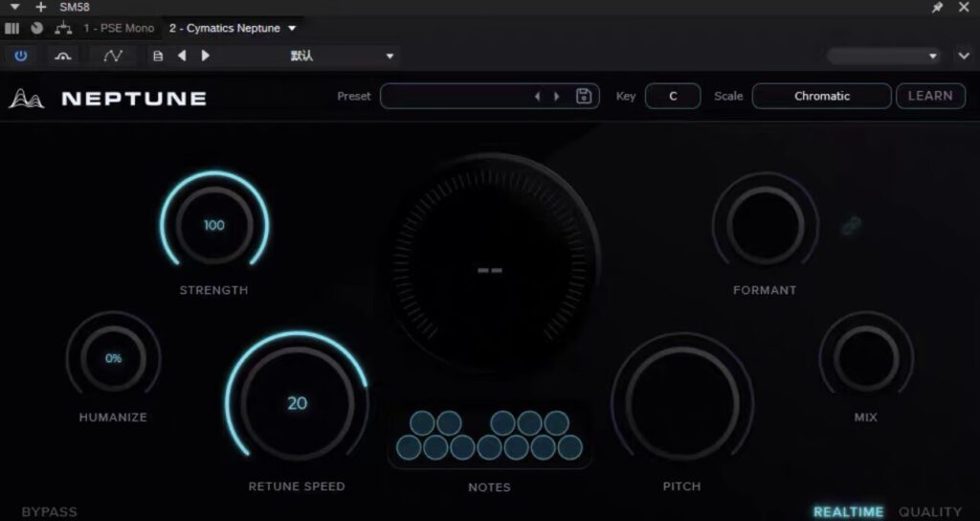Image resolution: width=980 pixels, height=521 pixels.
Task: Go to previous host preset with left triangle
Action: [182, 56]
